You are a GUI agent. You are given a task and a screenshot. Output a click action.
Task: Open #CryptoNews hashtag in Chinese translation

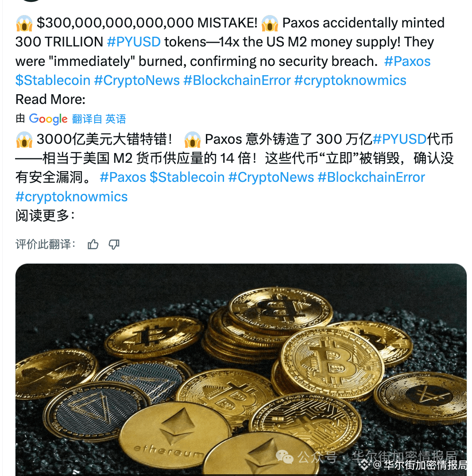(271, 177)
